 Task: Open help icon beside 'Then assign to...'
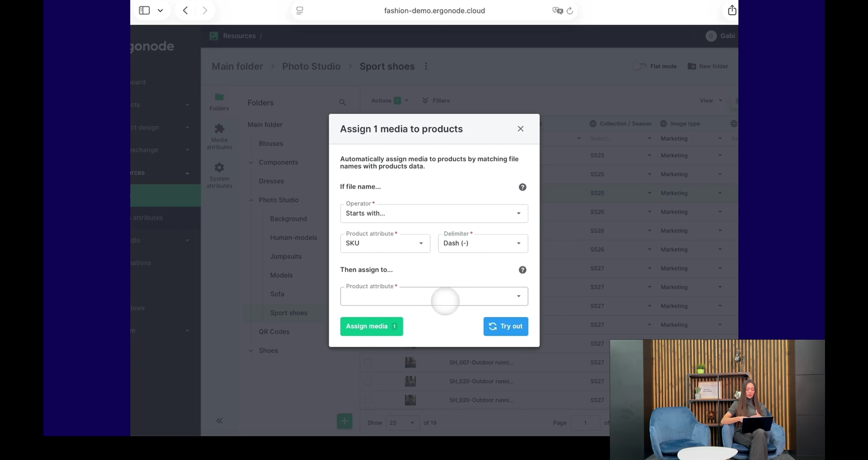coord(522,270)
